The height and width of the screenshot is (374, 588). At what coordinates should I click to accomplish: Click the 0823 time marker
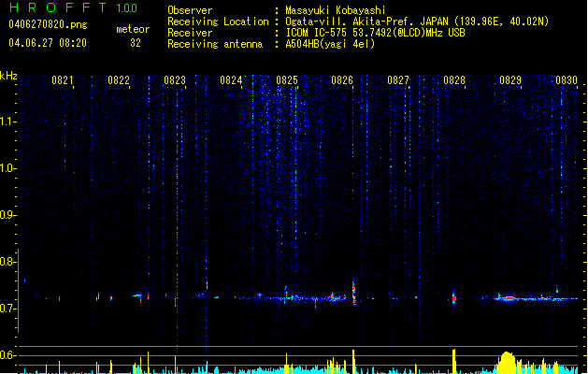175,80
